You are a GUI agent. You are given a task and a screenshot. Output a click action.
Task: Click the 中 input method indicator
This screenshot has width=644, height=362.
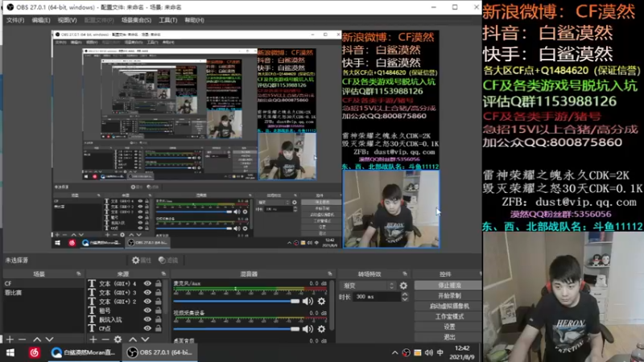click(440, 352)
